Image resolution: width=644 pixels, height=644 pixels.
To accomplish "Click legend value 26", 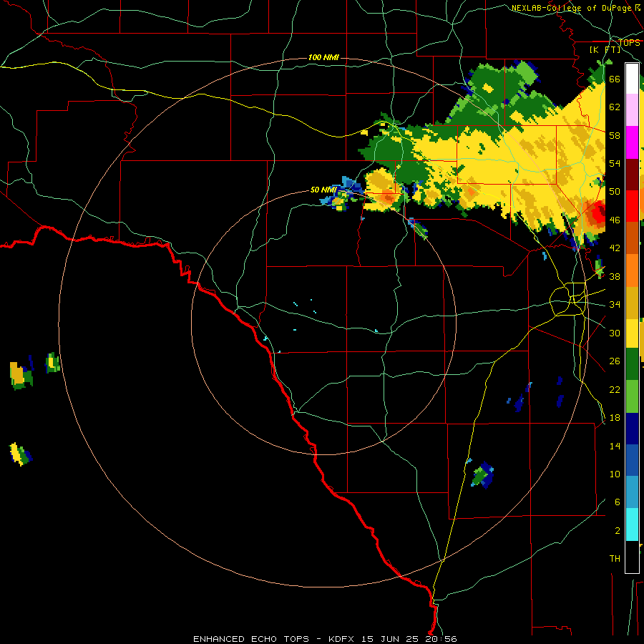I will (615, 361).
